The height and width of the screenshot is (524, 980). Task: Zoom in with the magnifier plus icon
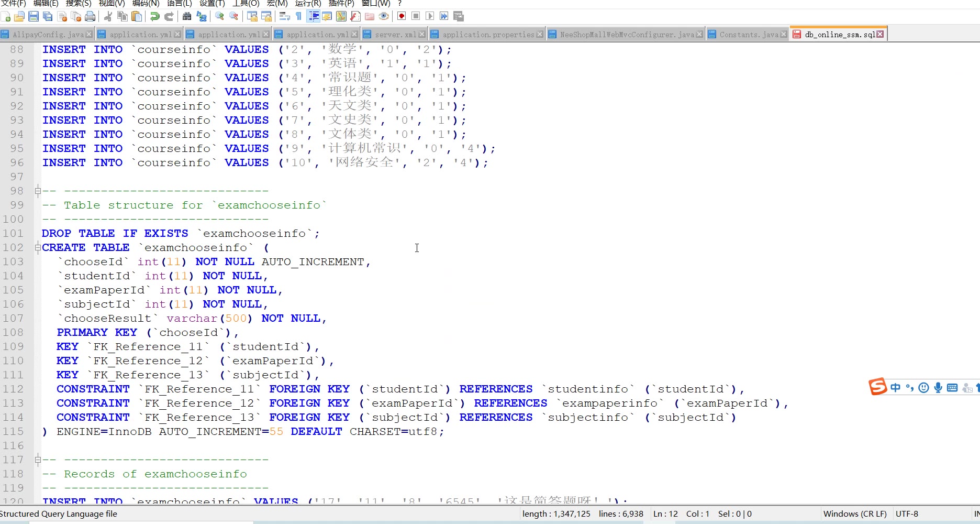pyautogui.click(x=219, y=16)
